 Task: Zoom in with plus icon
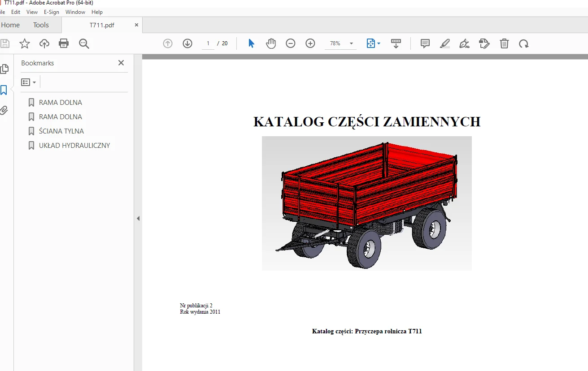[x=310, y=43]
